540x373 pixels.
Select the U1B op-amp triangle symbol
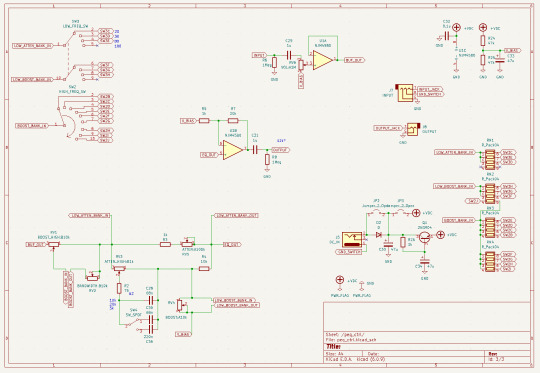(x=233, y=150)
